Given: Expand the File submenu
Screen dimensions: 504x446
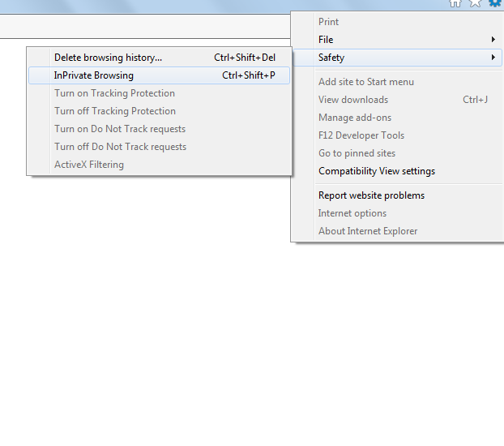Looking at the screenshot, I should pos(326,40).
